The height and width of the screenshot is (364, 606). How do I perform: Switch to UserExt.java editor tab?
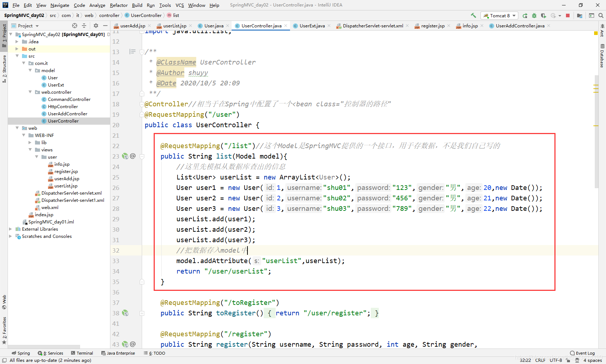coord(312,26)
